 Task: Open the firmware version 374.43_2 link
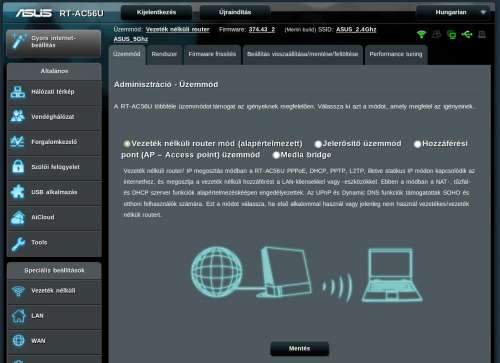tap(262, 30)
